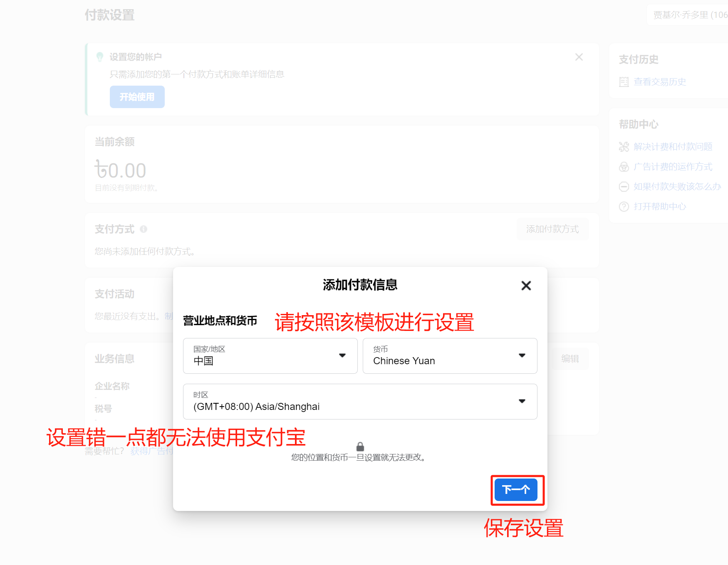The height and width of the screenshot is (565, 728).
Task: Close the 添加付款信息 dialog
Action: point(526,286)
